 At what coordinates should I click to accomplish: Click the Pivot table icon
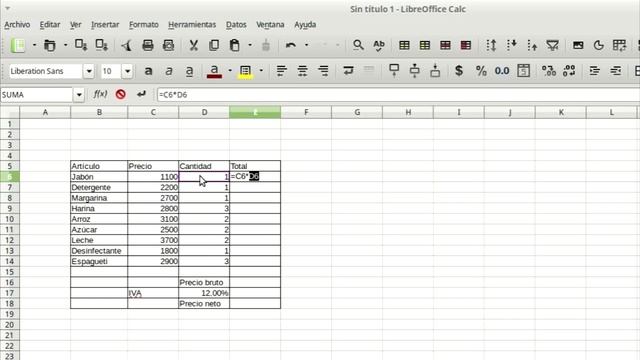pos(619,45)
